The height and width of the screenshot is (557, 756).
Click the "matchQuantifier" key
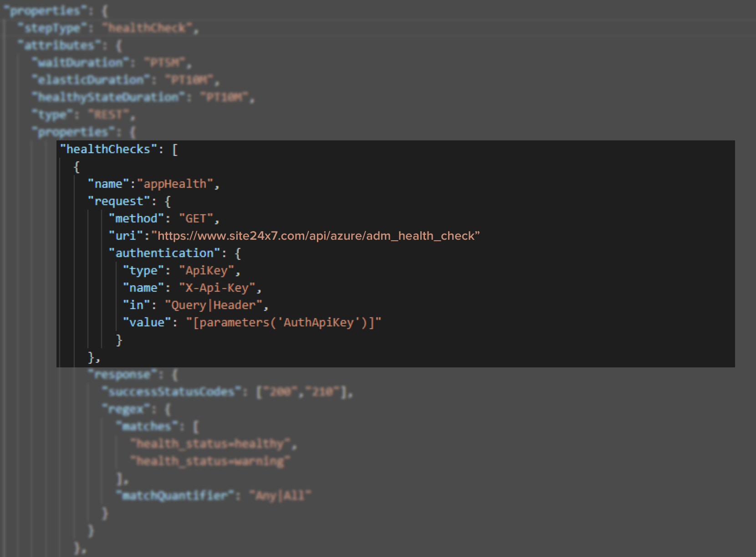tap(175, 496)
